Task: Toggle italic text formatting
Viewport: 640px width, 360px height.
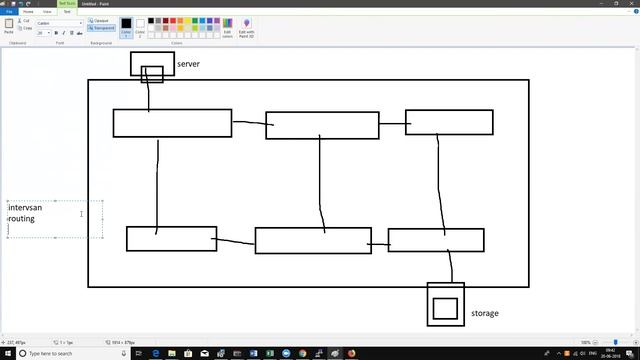Action: [x=64, y=33]
